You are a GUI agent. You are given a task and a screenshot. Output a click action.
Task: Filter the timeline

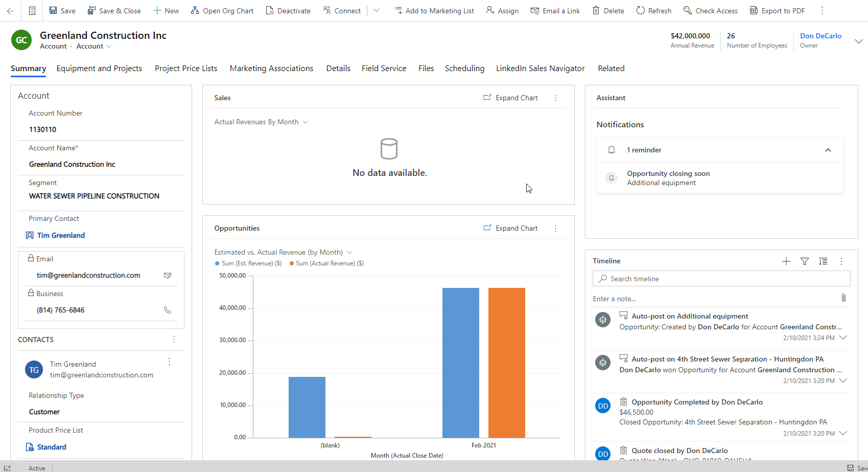pyautogui.click(x=805, y=261)
